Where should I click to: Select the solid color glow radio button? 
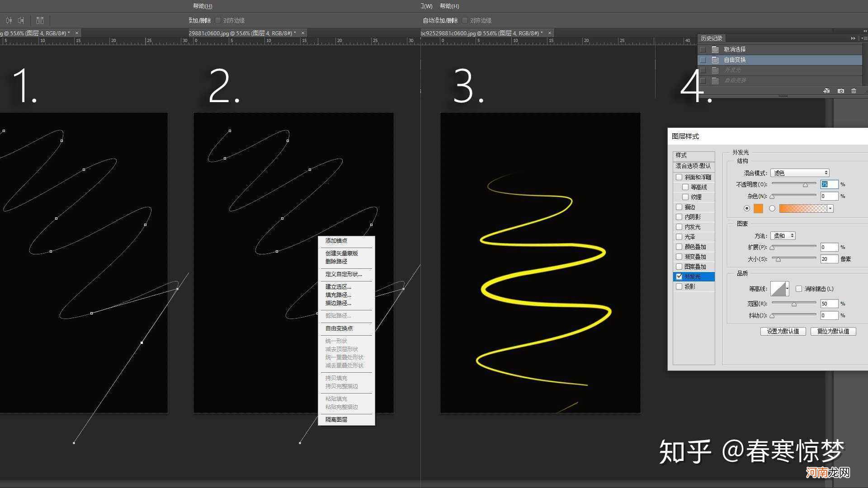coord(747,208)
